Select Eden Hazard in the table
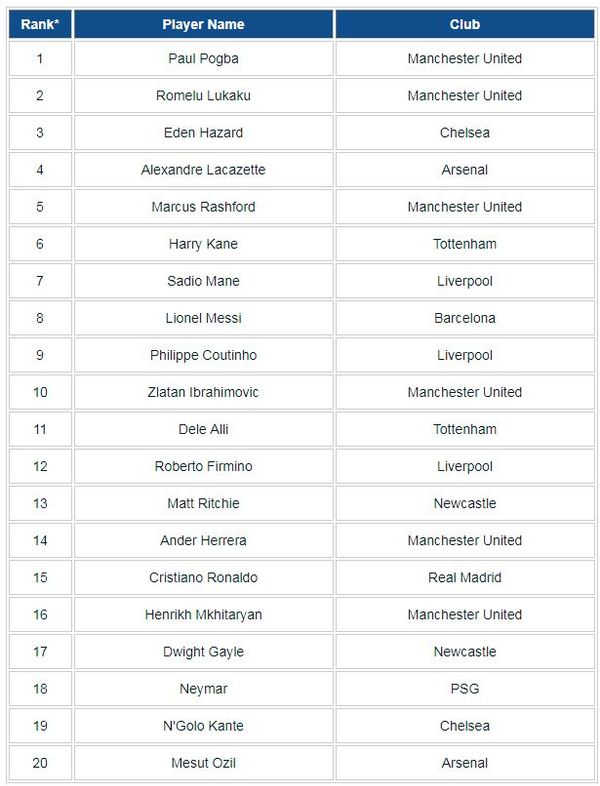The width and height of the screenshot is (600, 786). [x=204, y=133]
